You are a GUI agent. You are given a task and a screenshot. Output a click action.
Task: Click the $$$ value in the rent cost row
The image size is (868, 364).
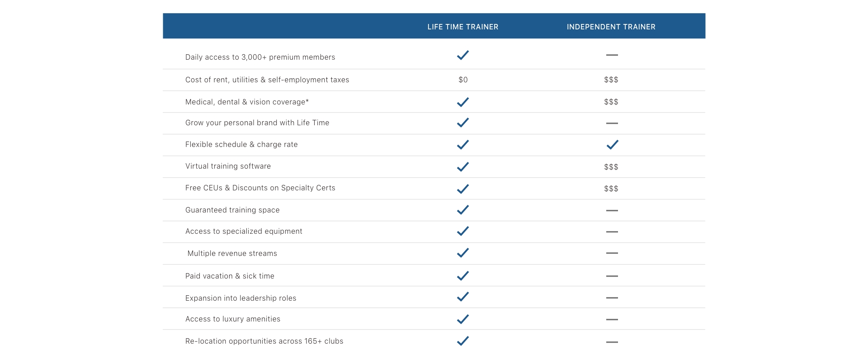point(611,80)
